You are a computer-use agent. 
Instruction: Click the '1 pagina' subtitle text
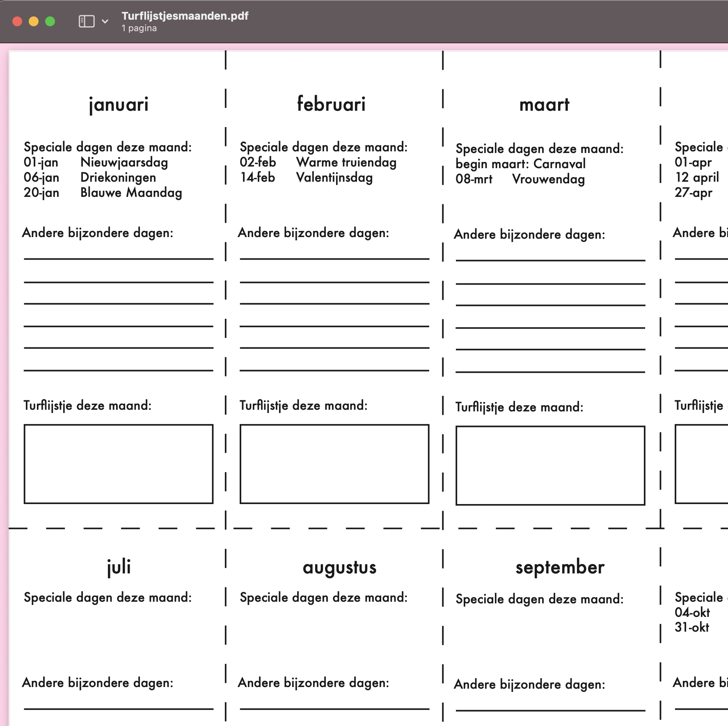point(139,28)
